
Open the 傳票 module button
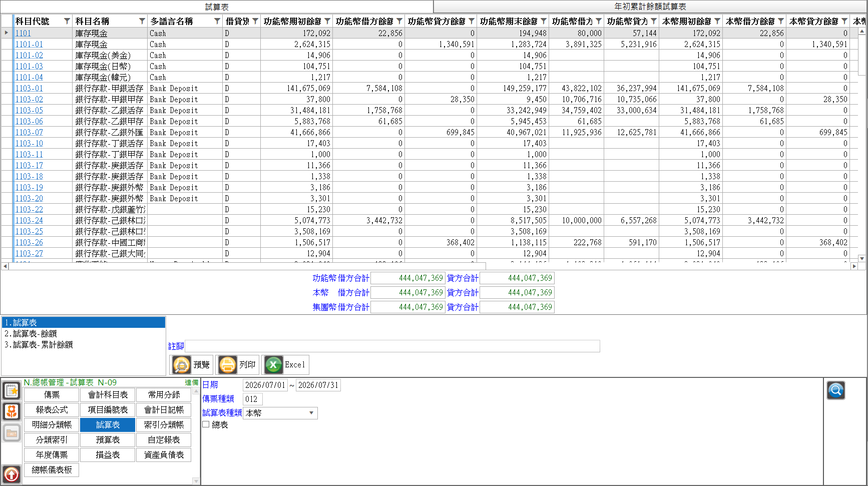coord(52,395)
